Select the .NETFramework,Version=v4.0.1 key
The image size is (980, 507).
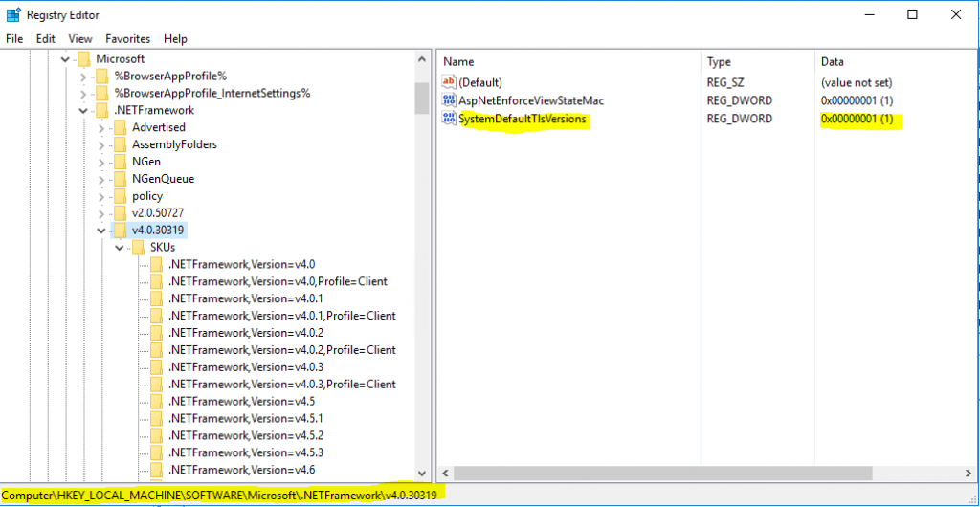click(x=246, y=298)
